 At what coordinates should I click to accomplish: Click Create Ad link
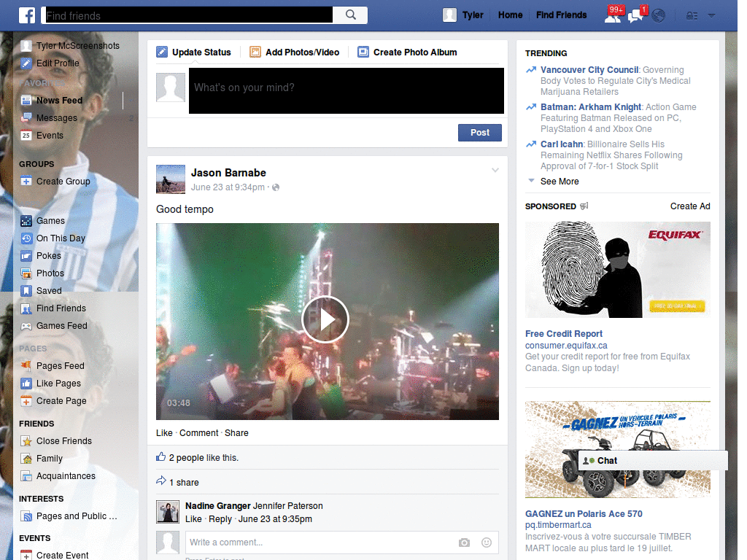tap(690, 206)
